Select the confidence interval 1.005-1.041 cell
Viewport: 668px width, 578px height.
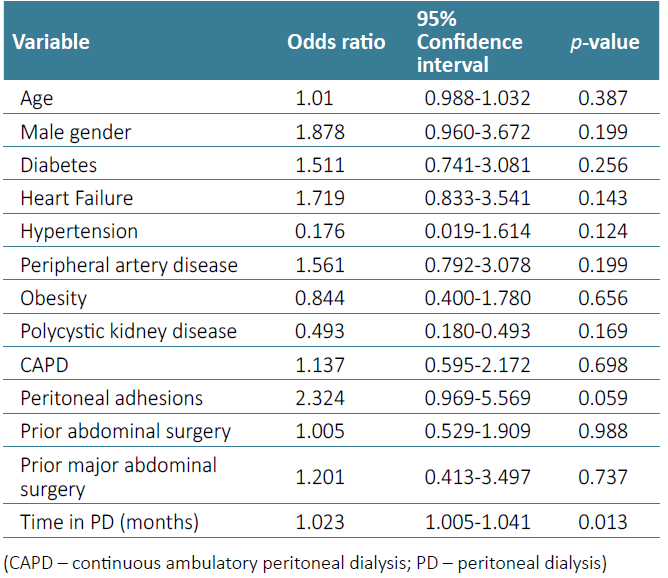tap(475, 521)
